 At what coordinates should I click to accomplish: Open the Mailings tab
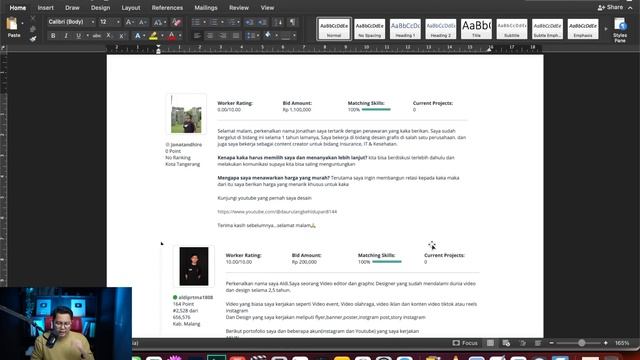(206, 8)
